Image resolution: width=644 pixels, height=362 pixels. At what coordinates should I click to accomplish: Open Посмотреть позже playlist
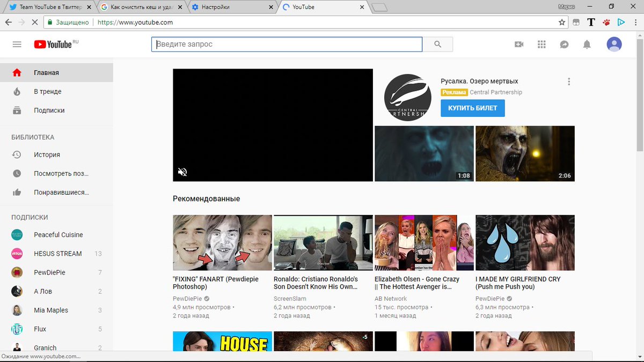tap(56, 173)
